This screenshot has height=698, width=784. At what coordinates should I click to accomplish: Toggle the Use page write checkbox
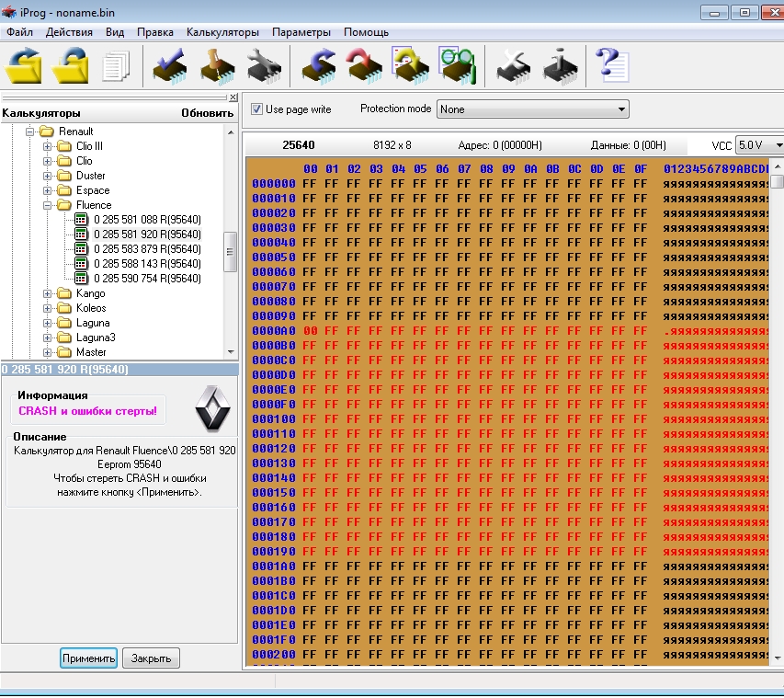tap(256, 109)
